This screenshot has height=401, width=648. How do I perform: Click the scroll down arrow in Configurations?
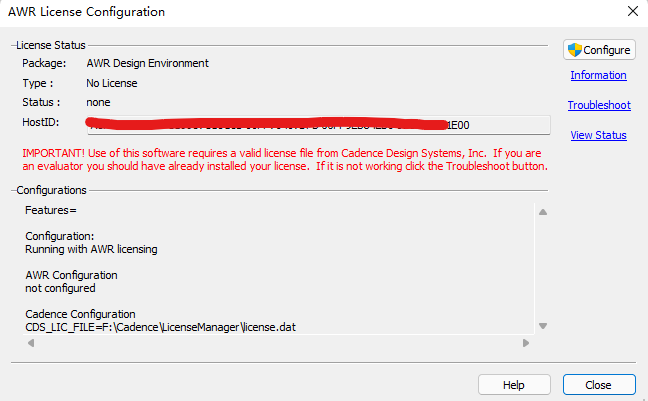(x=543, y=326)
